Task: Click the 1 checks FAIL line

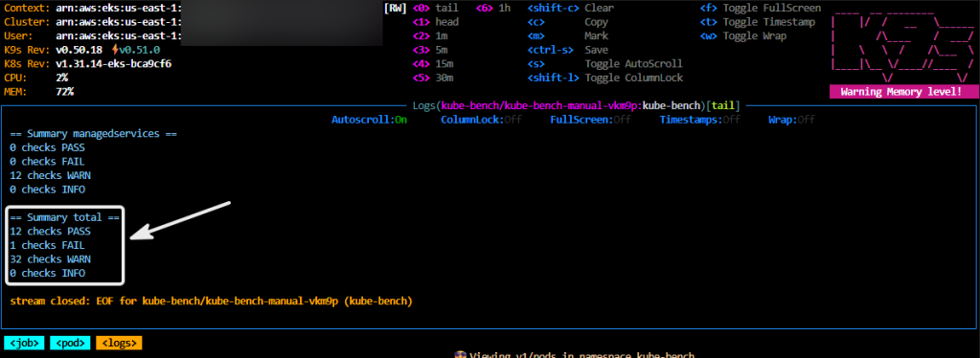Action: click(48, 246)
